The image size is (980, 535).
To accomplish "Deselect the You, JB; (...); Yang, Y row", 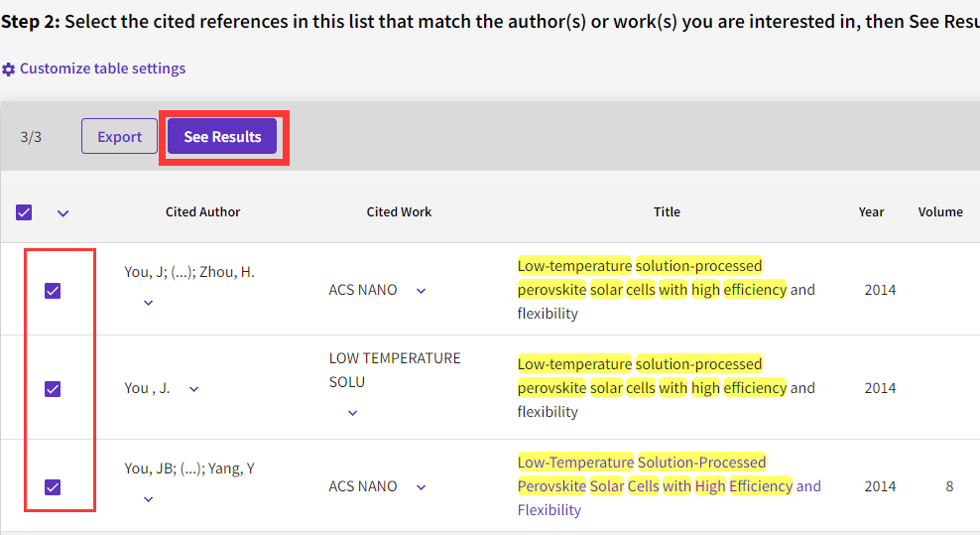I will (x=54, y=486).
